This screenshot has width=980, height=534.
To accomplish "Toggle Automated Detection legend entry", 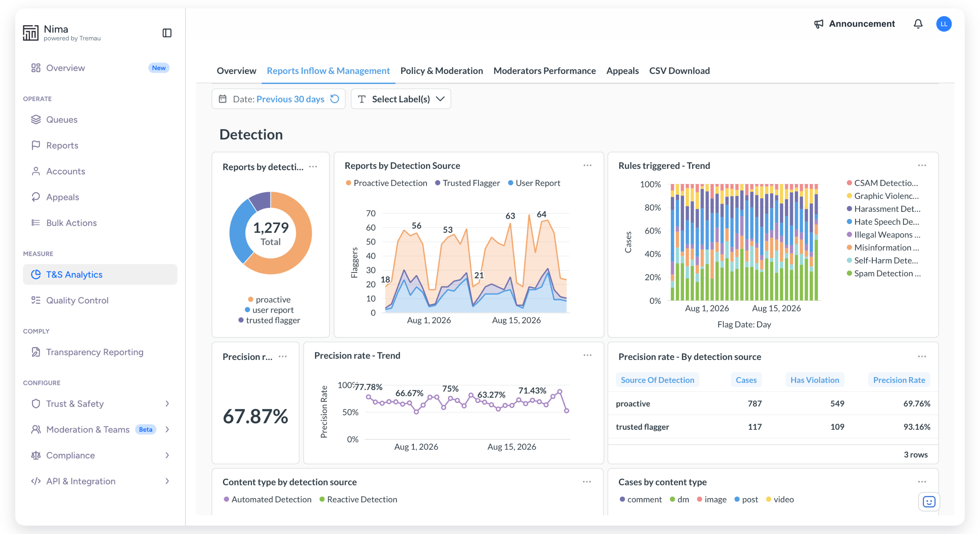I will pos(267,500).
